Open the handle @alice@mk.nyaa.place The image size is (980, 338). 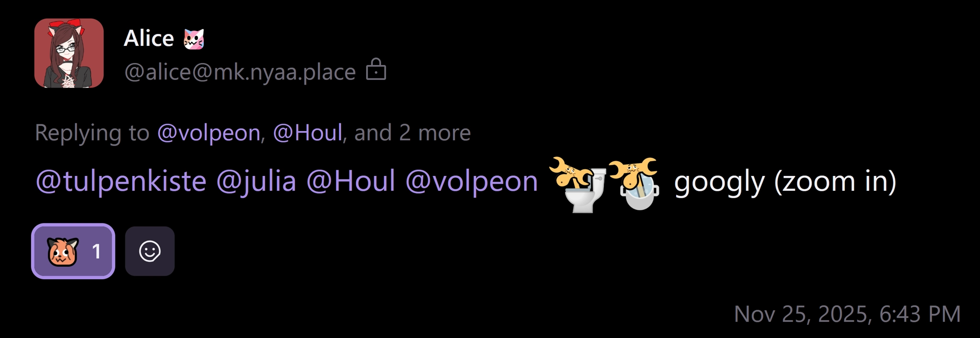(240, 72)
